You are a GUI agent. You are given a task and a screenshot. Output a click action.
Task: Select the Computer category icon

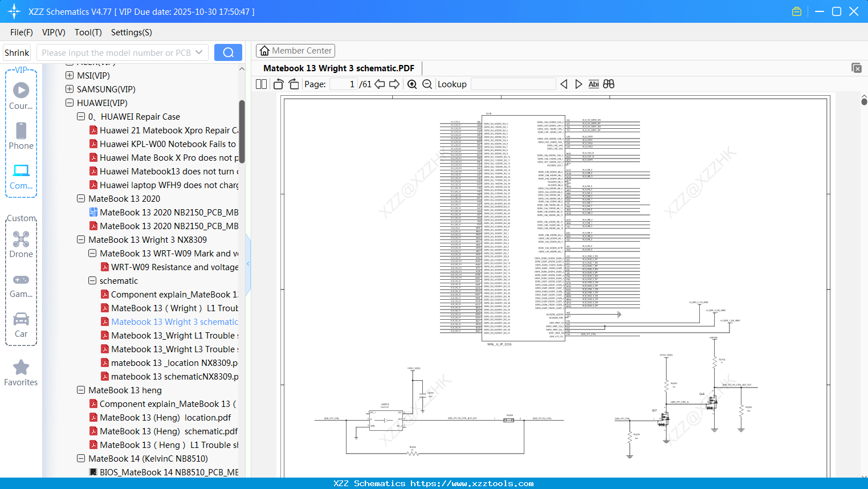[x=21, y=176]
